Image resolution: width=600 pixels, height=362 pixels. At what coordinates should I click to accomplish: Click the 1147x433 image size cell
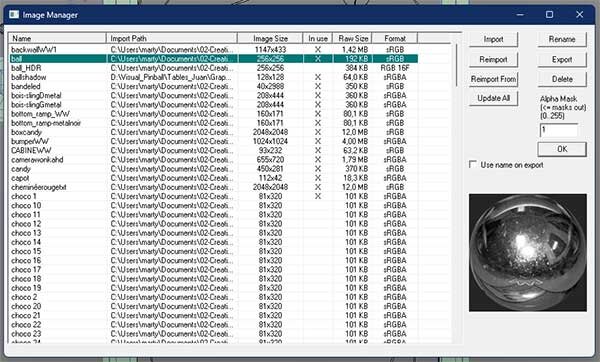[x=270, y=49]
